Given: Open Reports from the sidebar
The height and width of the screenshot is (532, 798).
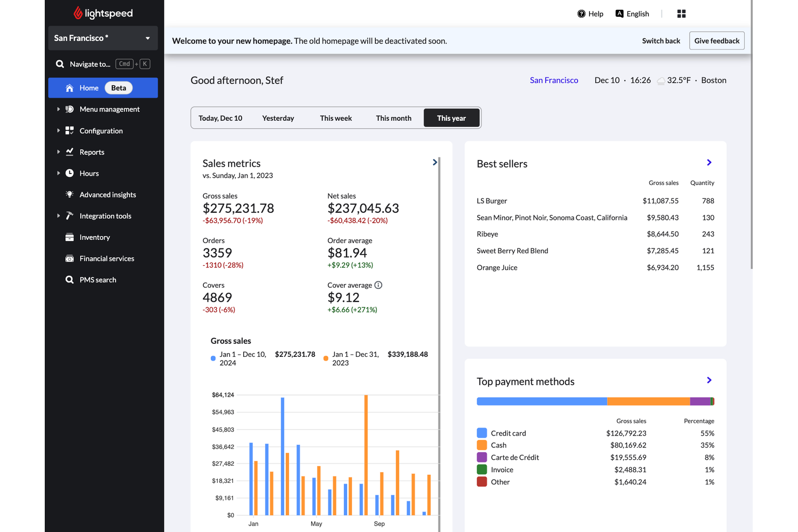Looking at the screenshot, I should click(x=92, y=152).
